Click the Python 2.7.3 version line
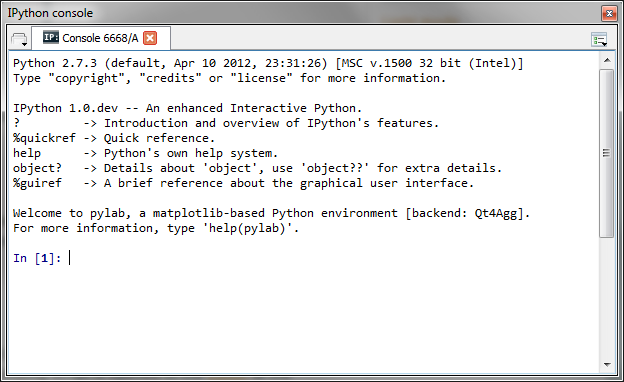Screen dimensions: 624x382 tap(268, 63)
